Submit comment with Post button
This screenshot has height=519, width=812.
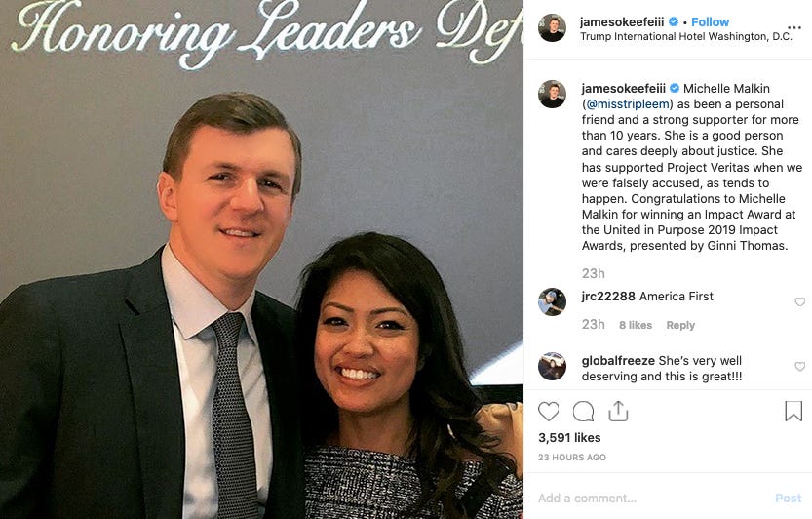[x=789, y=499]
